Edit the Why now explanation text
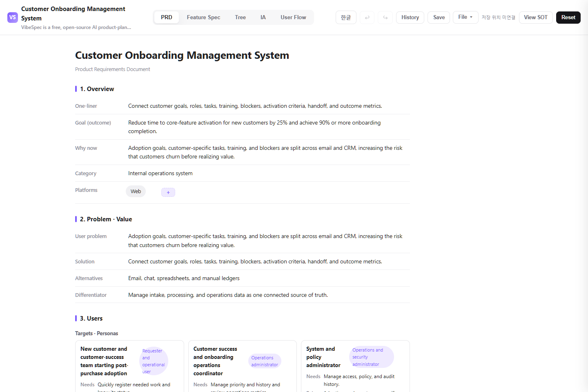This screenshot has height=392, width=588. tap(265, 152)
